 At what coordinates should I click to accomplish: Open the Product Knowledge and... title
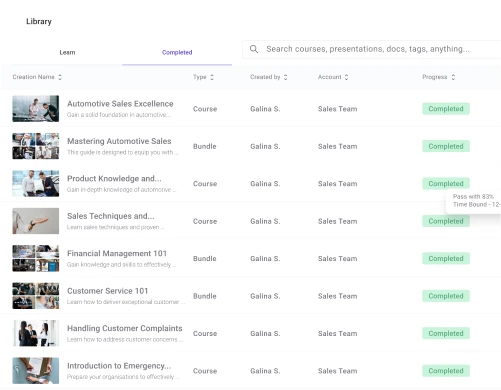[114, 178]
